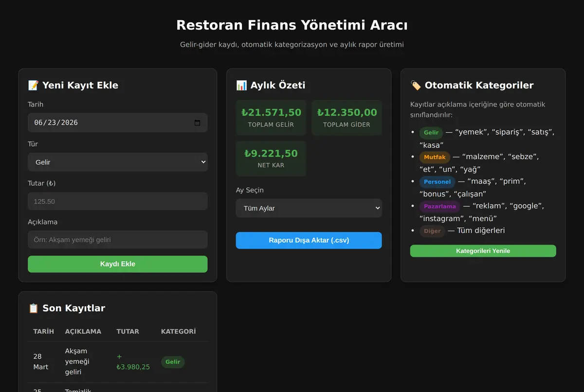Select the Gelir badge in category list
The image size is (584, 392).
(431, 133)
